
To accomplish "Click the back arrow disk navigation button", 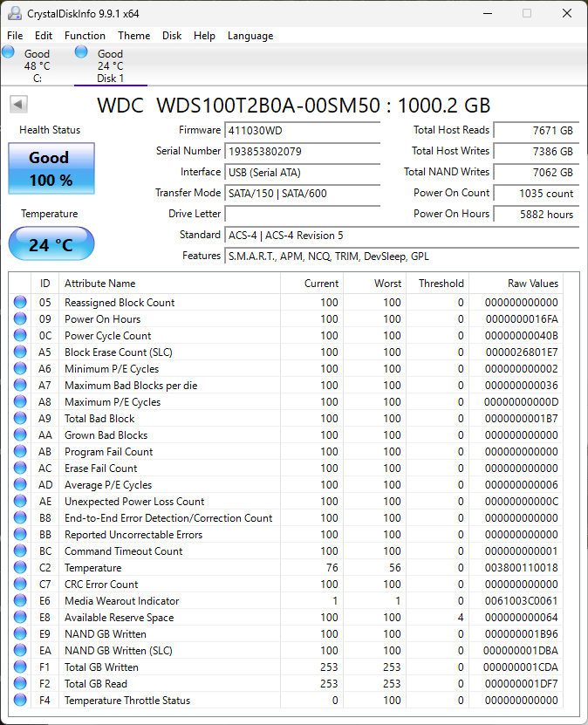I will (18, 104).
